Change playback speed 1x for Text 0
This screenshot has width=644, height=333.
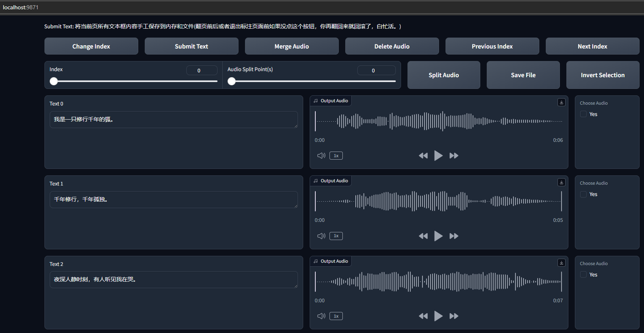[x=336, y=156]
